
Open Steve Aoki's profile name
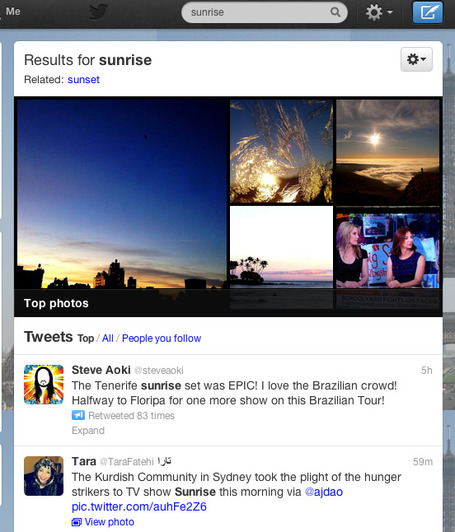point(101,370)
